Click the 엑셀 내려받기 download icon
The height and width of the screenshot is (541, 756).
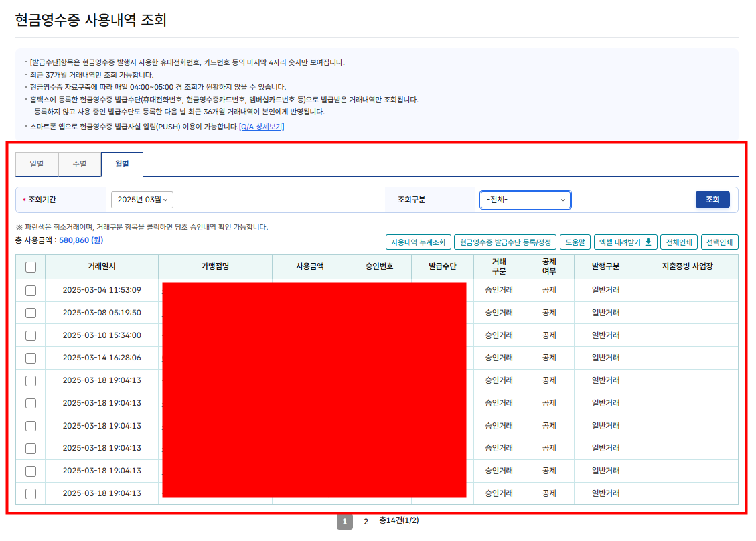(648, 242)
